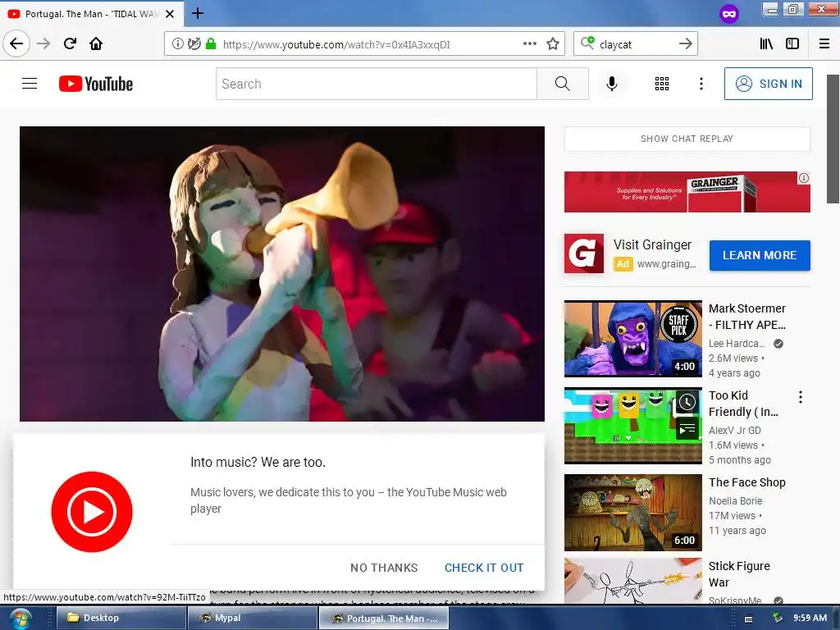Open the Visit Grainger ad title
The height and width of the screenshot is (630, 840).
coord(652,244)
